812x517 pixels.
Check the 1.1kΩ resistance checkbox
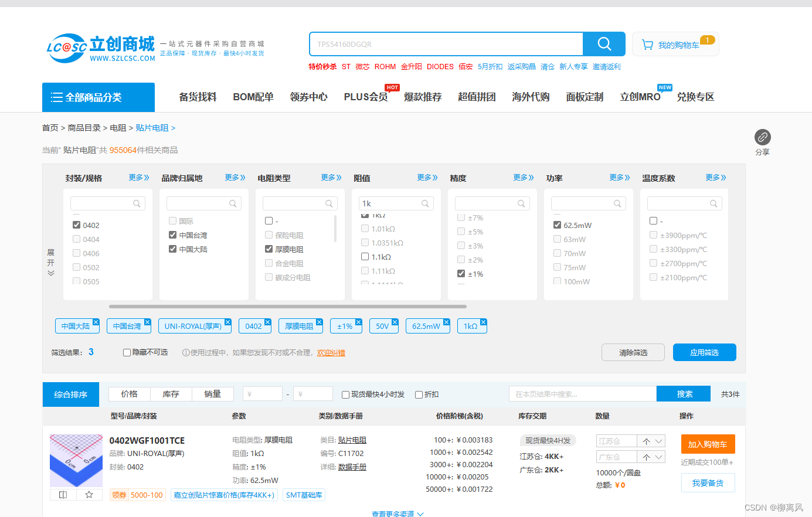tap(365, 256)
